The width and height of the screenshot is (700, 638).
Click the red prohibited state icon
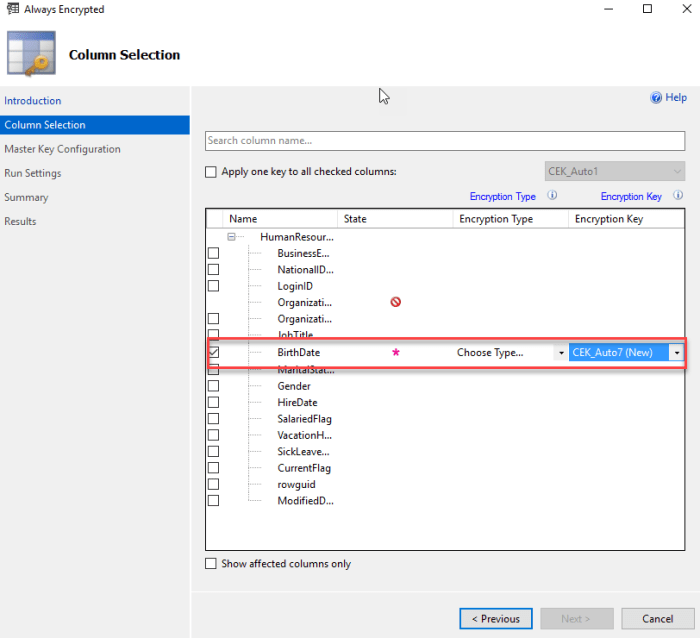[395, 301]
